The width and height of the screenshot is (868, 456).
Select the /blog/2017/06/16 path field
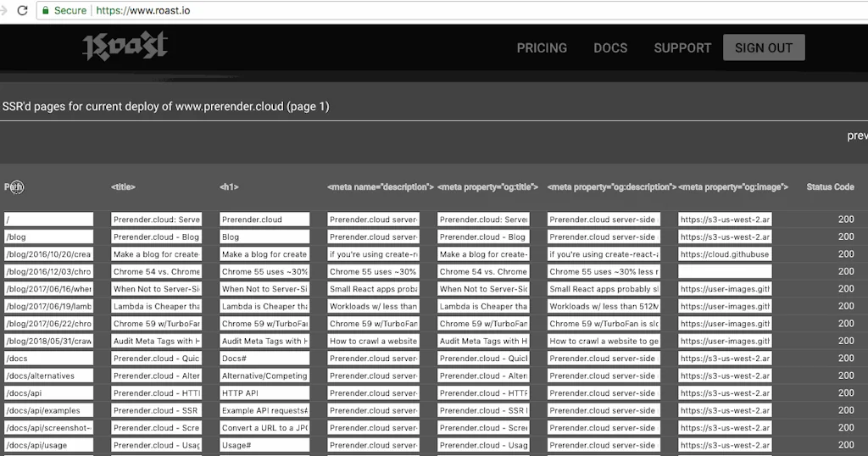pyautogui.click(x=48, y=289)
